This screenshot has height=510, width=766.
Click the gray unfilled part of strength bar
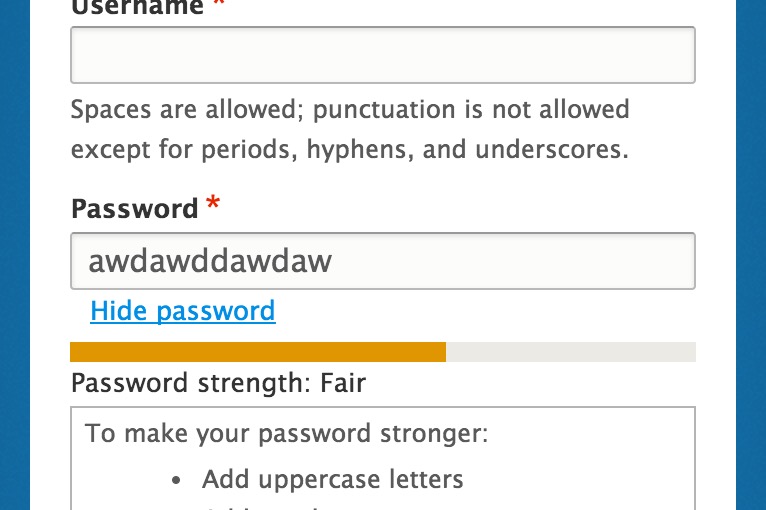click(x=570, y=351)
